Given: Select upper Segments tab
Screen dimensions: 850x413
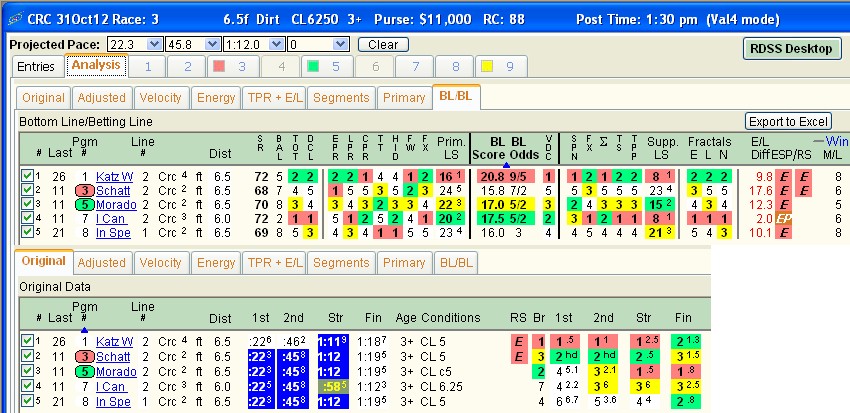Looking at the screenshot, I should (341, 98).
